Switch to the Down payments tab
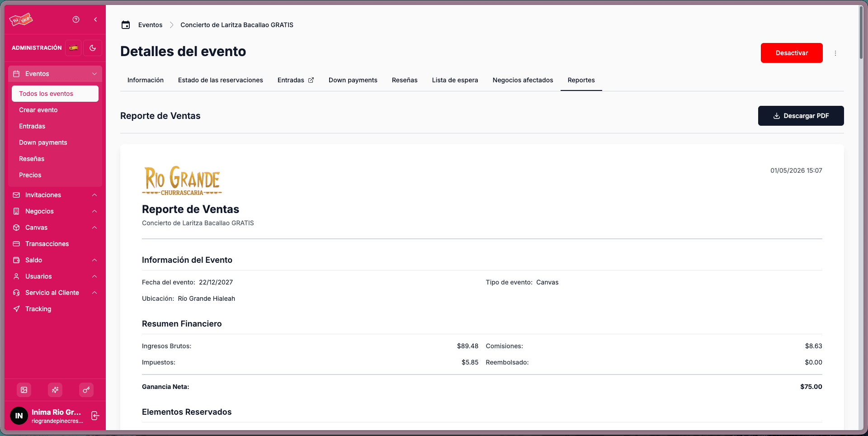 click(x=353, y=80)
